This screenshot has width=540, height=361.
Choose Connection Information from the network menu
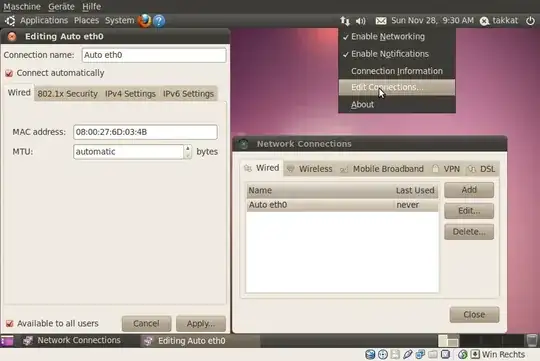coord(397,71)
